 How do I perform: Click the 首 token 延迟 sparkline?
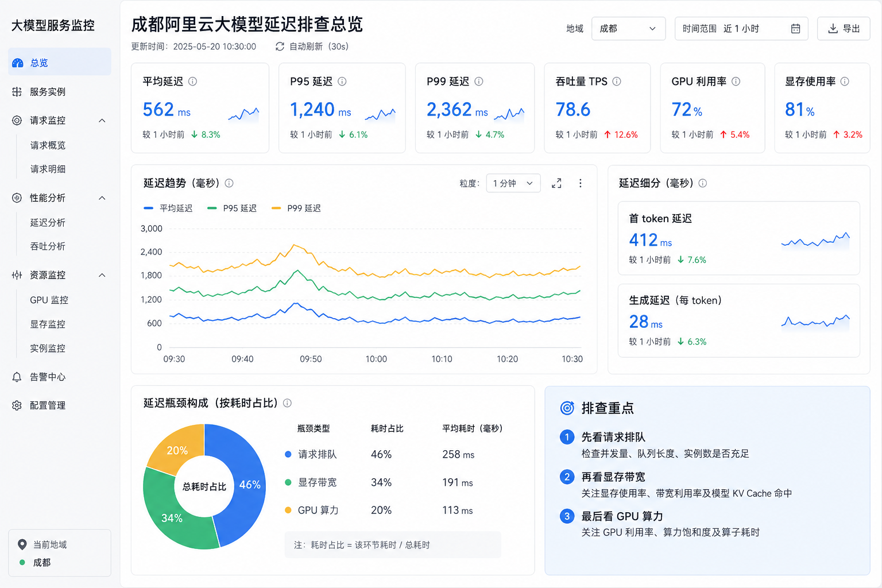point(815,241)
